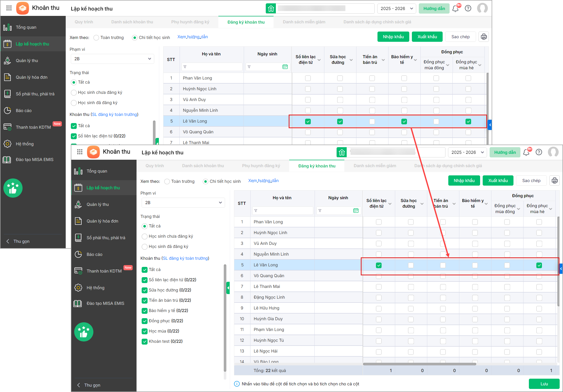Expand the Bảo hiểm y tế column arrow
This screenshot has width=563, height=392.
[486, 204]
